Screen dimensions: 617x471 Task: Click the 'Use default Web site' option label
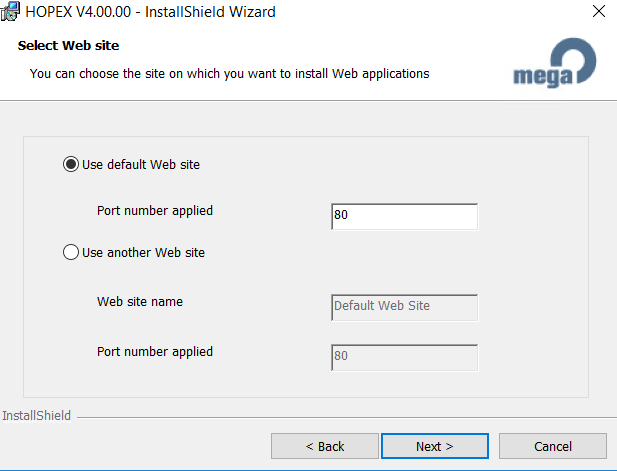[x=147, y=165]
